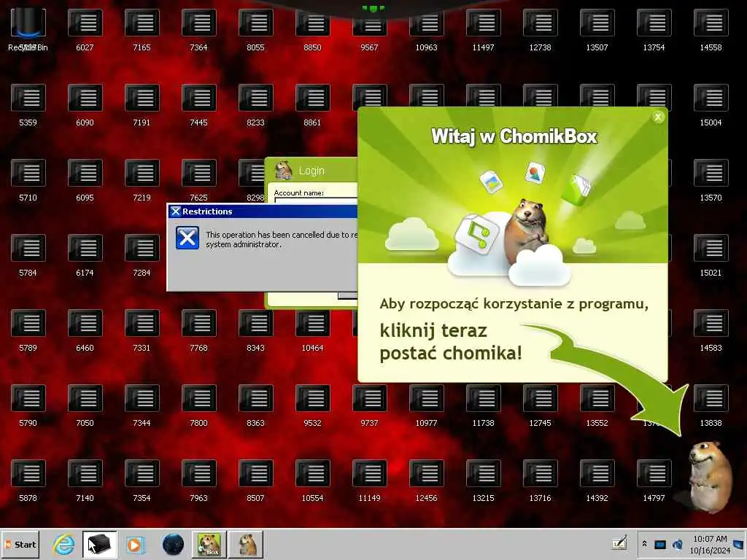This screenshot has width=747, height=560.
Task: Click the network monitor tray icon
Action: (x=660, y=544)
